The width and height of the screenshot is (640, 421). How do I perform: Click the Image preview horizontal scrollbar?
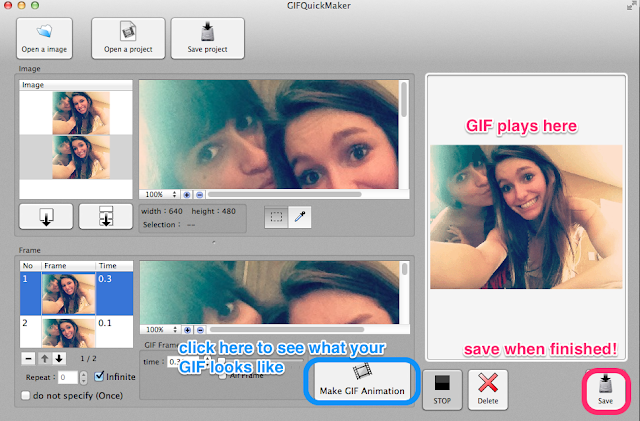(284, 195)
